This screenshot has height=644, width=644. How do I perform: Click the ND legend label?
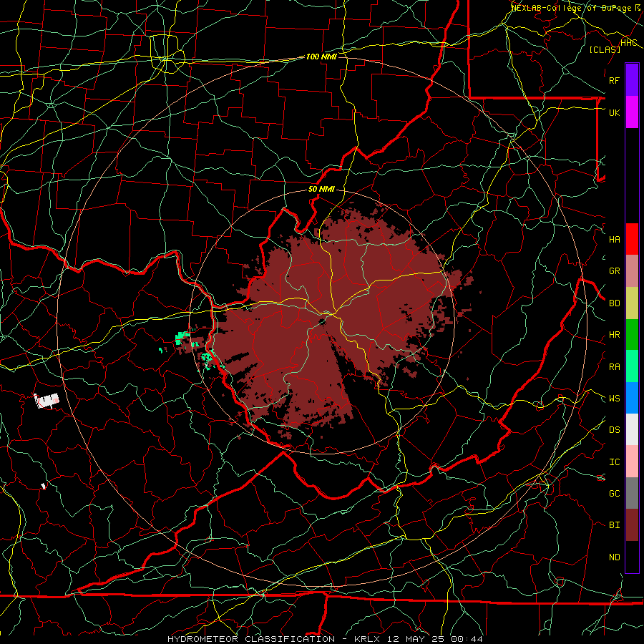[614, 557]
